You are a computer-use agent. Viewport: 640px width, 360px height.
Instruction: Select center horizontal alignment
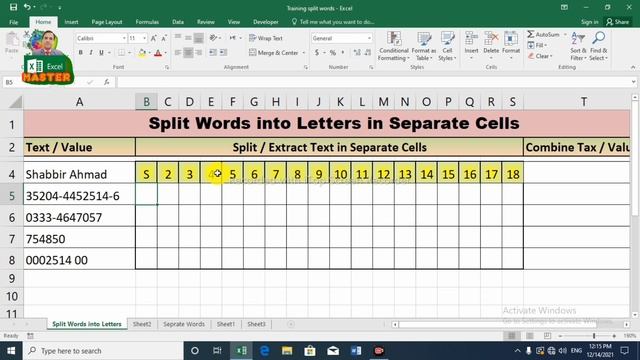click(x=188, y=53)
